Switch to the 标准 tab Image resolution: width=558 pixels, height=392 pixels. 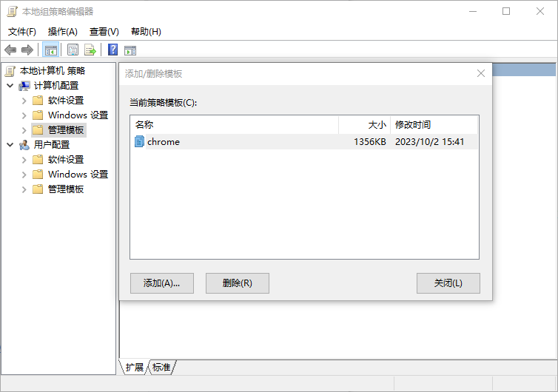point(161,367)
